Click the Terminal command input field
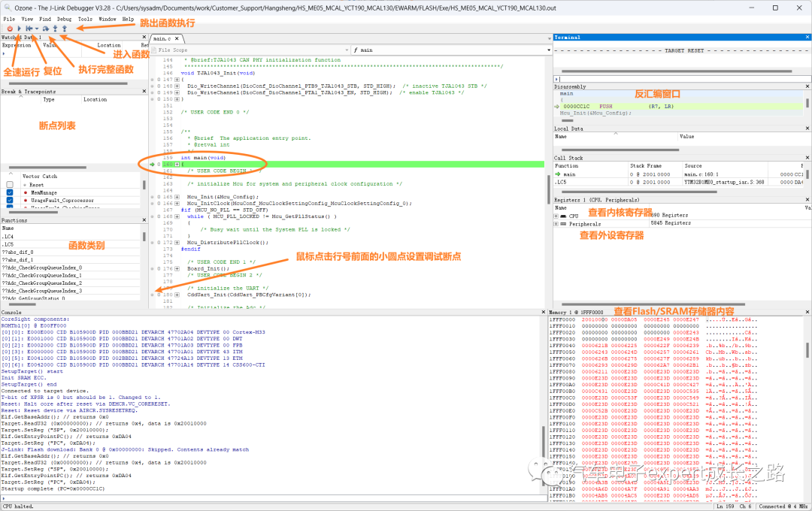This screenshot has height=511, width=812. coord(681,79)
